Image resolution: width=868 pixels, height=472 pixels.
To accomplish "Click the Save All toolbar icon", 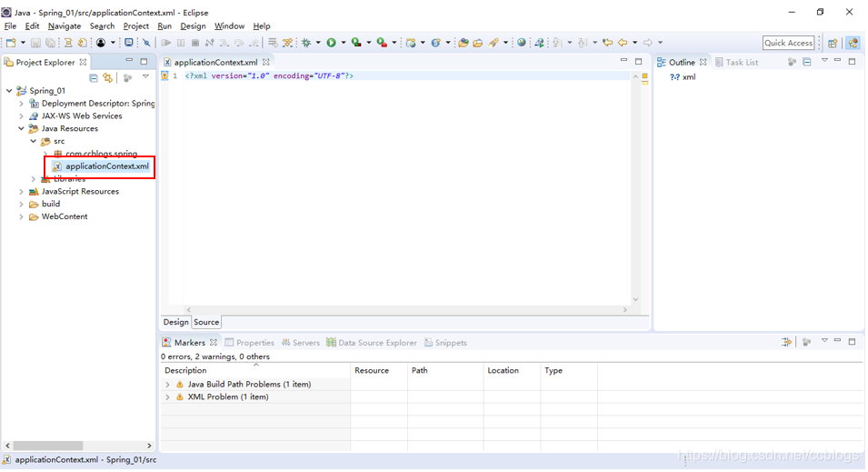I will pyautogui.click(x=50, y=43).
